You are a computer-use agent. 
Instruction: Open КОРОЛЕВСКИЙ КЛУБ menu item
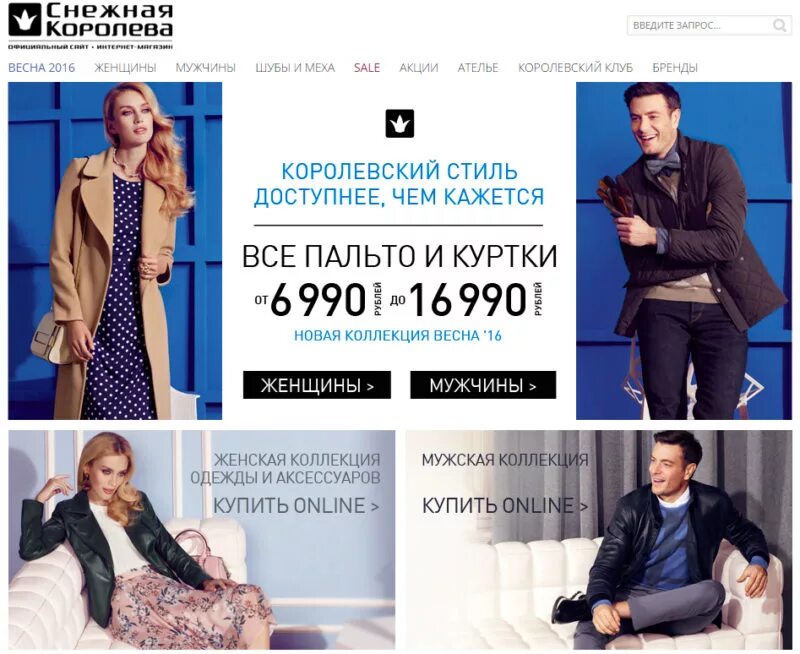coord(575,67)
